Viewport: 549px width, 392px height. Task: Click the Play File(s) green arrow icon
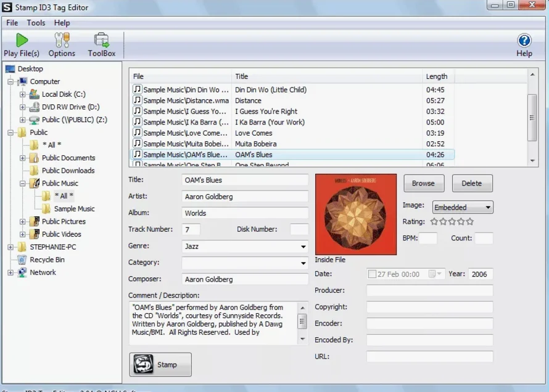[22, 40]
